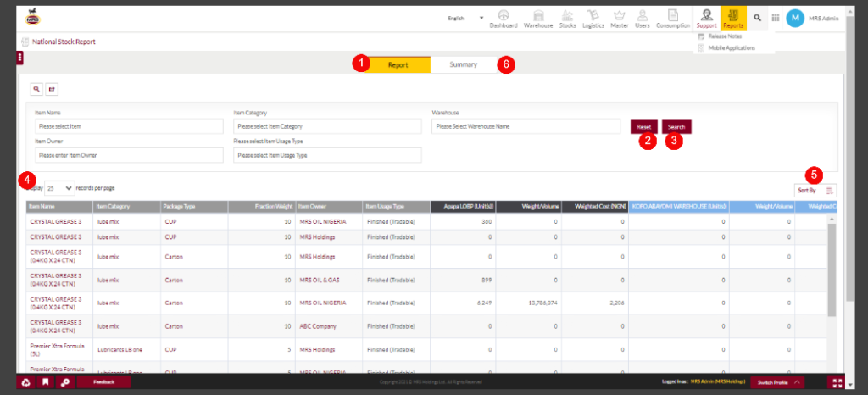Screen dimensions: 868x395
Task: Switch to the Summary tab
Action: coord(464,64)
